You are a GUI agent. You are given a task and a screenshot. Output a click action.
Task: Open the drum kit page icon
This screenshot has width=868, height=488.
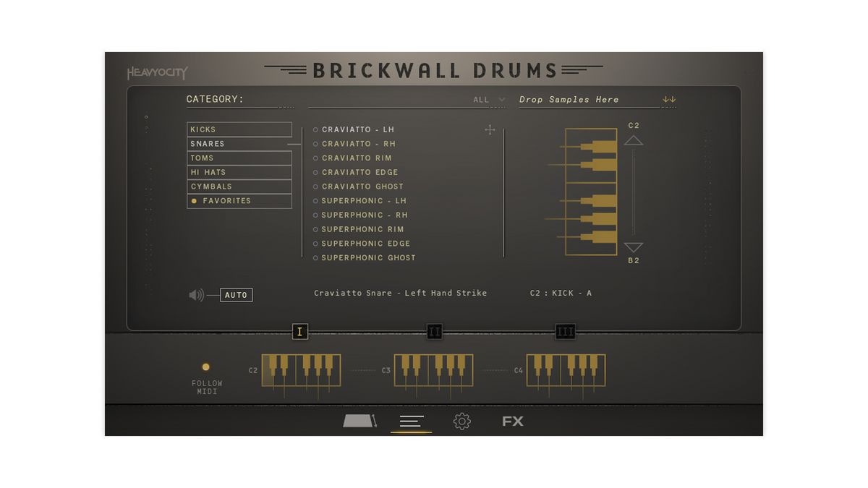tap(359, 421)
